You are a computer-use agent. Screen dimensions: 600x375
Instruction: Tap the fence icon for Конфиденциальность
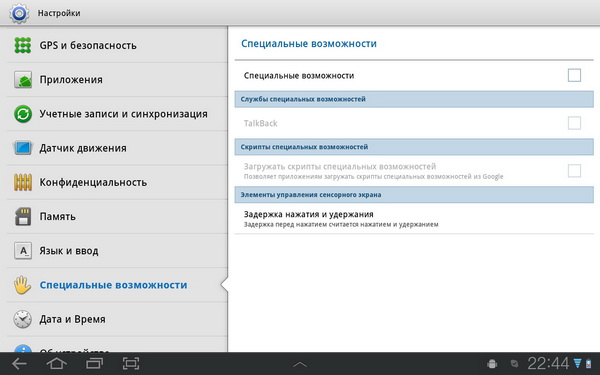(23, 182)
